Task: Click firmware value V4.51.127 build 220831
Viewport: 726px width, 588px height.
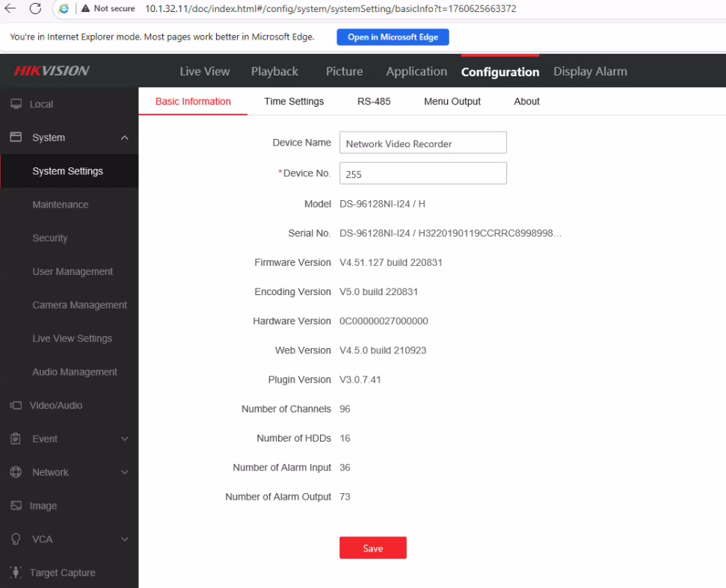Action: coord(391,262)
